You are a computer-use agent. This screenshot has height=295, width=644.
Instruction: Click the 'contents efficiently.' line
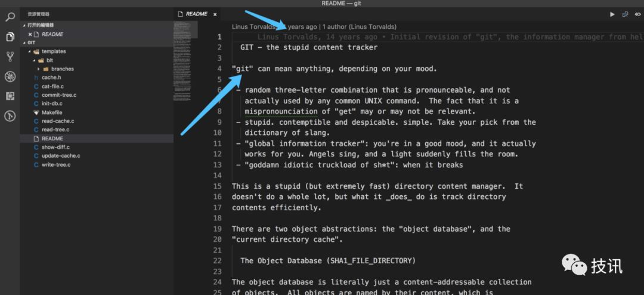point(276,208)
